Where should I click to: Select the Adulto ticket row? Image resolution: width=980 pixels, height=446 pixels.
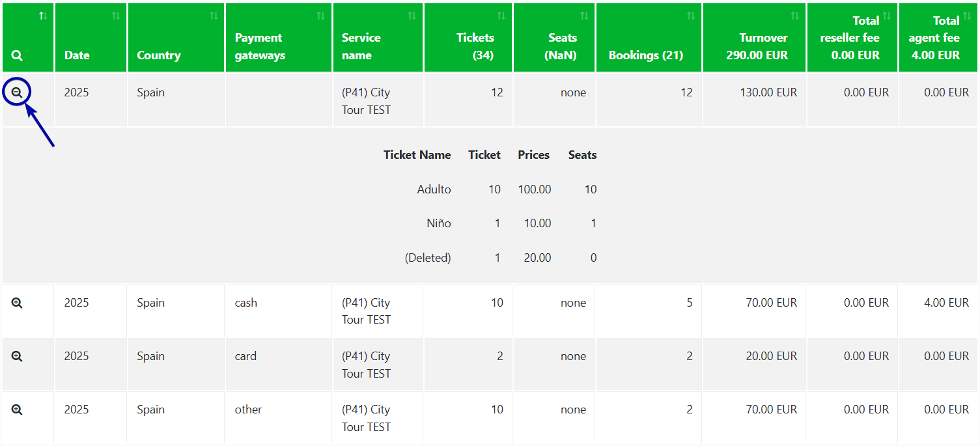(x=434, y=189)
